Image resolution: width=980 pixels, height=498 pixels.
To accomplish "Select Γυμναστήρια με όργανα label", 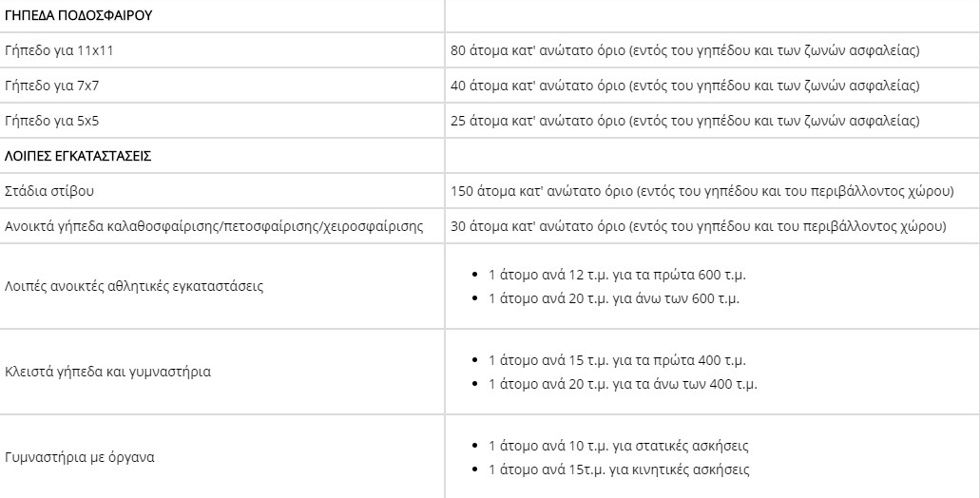I will 80,457.
